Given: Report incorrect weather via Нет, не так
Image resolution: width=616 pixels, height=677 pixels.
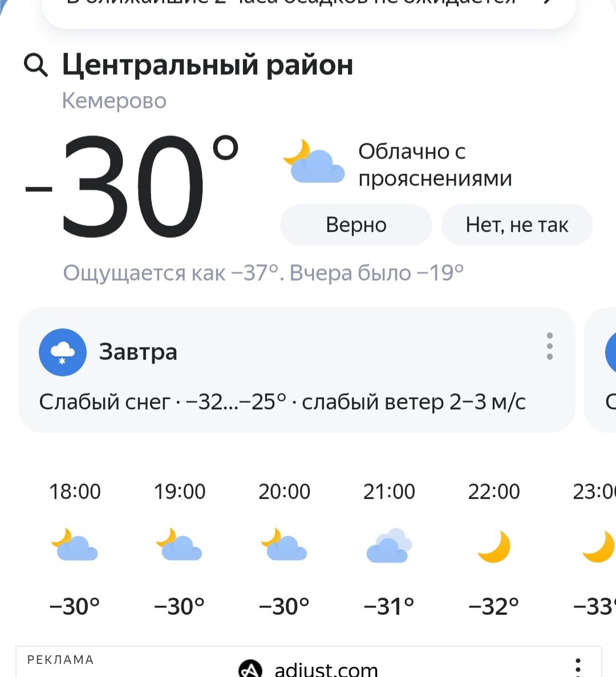Looking at the screenshot, I should (517, 225).
